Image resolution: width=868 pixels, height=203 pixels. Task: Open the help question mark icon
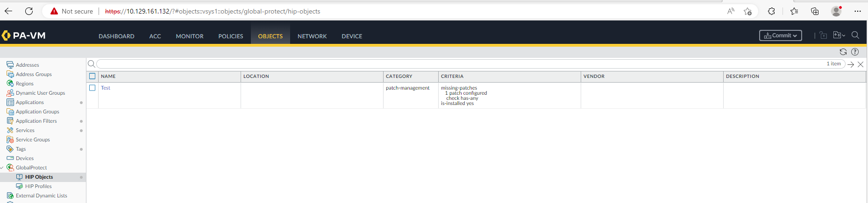[x=855, y=52]
